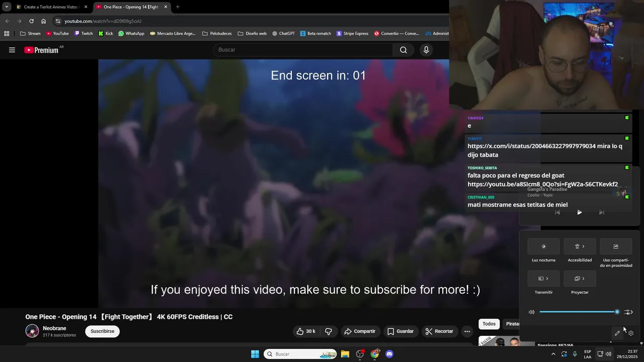Open the Beta rematch bookmark
This screenshot has height=362, width=644.
pyautogui.click(x=315, y=34)
